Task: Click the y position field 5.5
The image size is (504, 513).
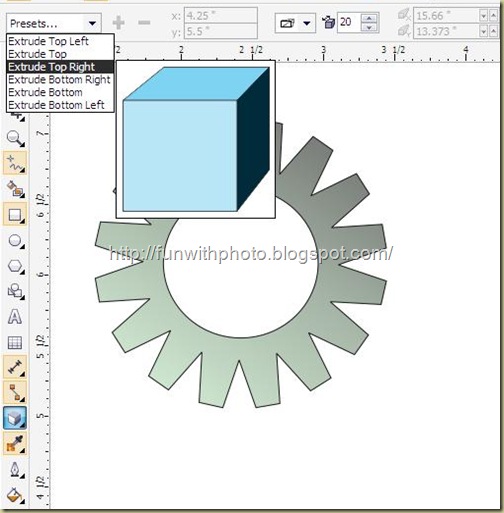Action: click(221, 31)
